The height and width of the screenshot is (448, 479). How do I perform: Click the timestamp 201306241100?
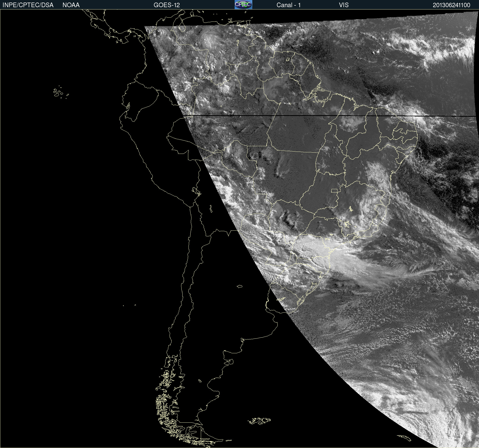pos(451,5)
